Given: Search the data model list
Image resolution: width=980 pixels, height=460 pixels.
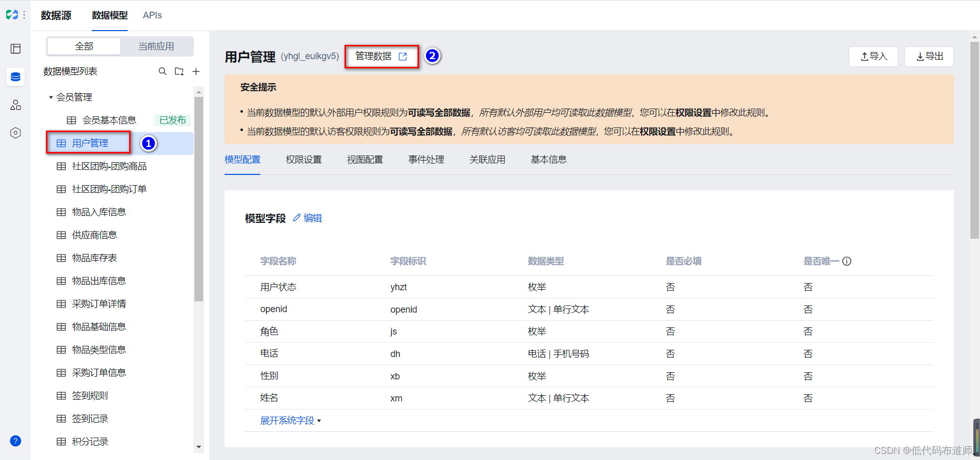Looking at the screenshot, I should click(x=162, y=71).
